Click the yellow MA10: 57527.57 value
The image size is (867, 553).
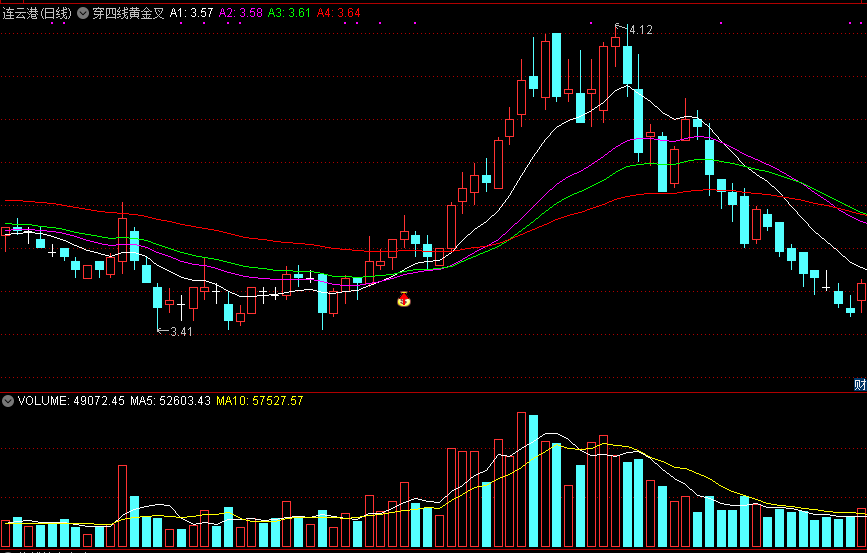pyautogui.click(x=260, y=401)
